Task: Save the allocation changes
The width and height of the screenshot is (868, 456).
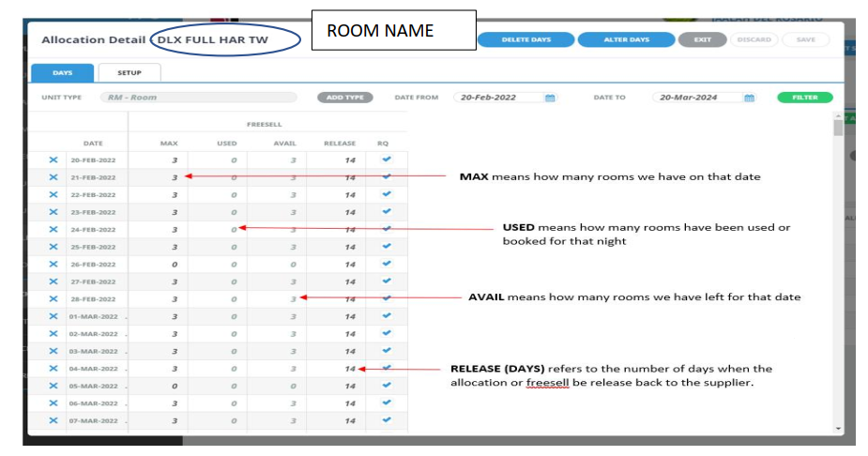Action: 805,39
